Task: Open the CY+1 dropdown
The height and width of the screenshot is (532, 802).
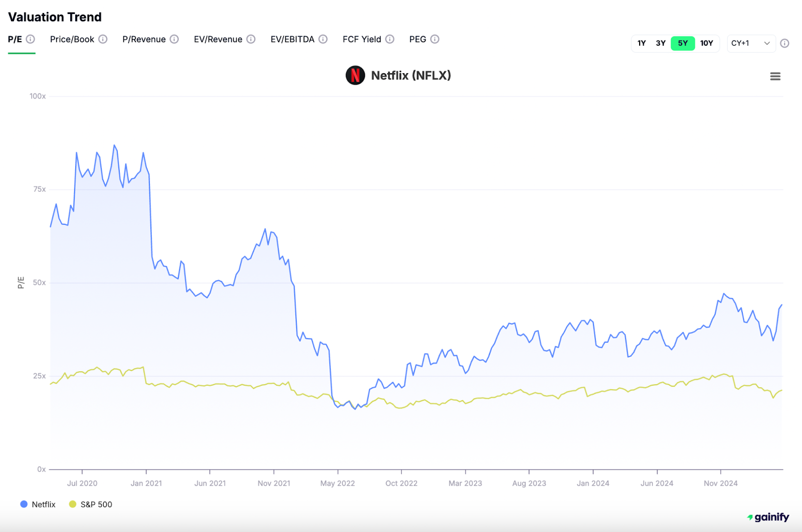Action: 751,43
